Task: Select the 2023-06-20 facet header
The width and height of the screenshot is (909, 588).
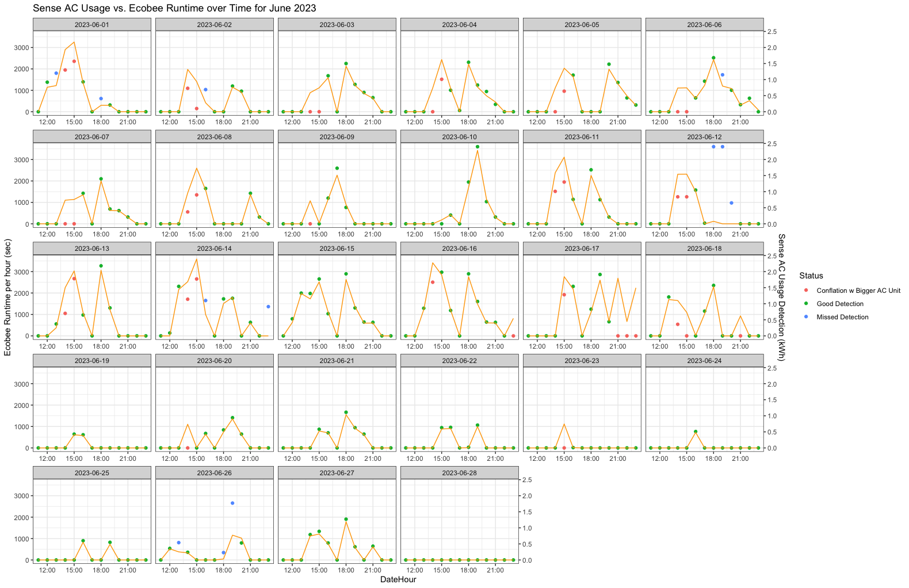Action: [215, 361]
